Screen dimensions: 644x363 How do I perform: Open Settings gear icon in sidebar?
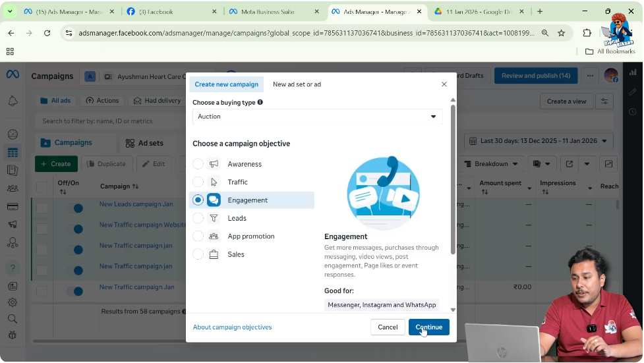pyautogui.click(x=13, y=302)
